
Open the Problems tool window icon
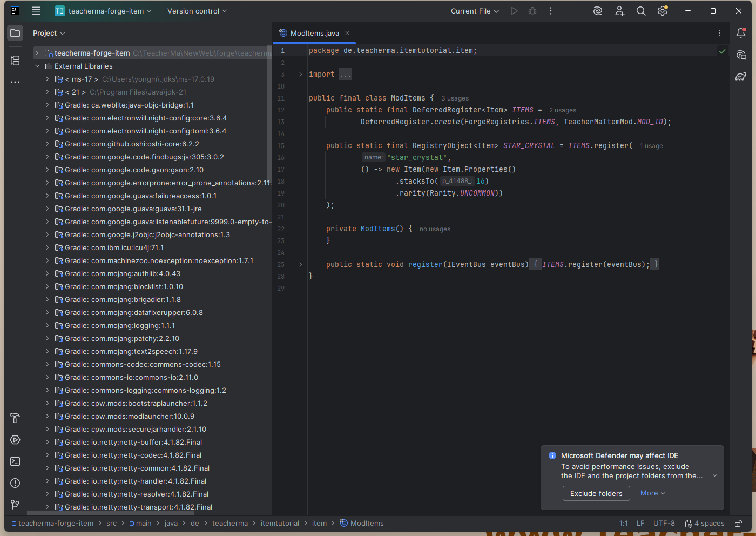15,483
